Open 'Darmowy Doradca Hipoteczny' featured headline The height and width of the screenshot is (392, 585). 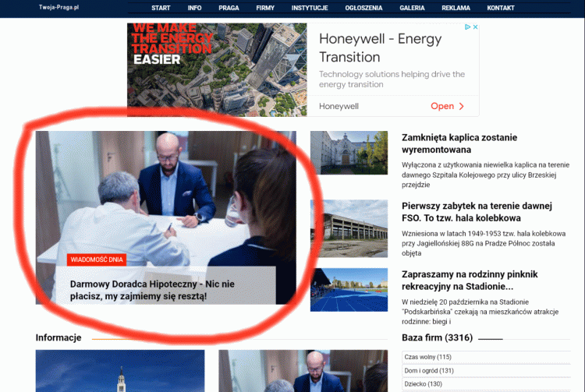[x=152, y=290]
